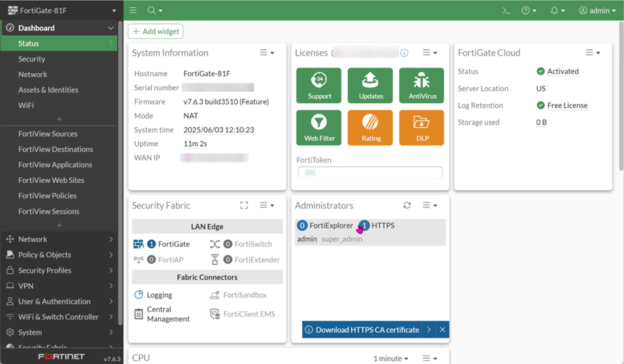Click Download HTTPS CA certificate

point(367,329)
